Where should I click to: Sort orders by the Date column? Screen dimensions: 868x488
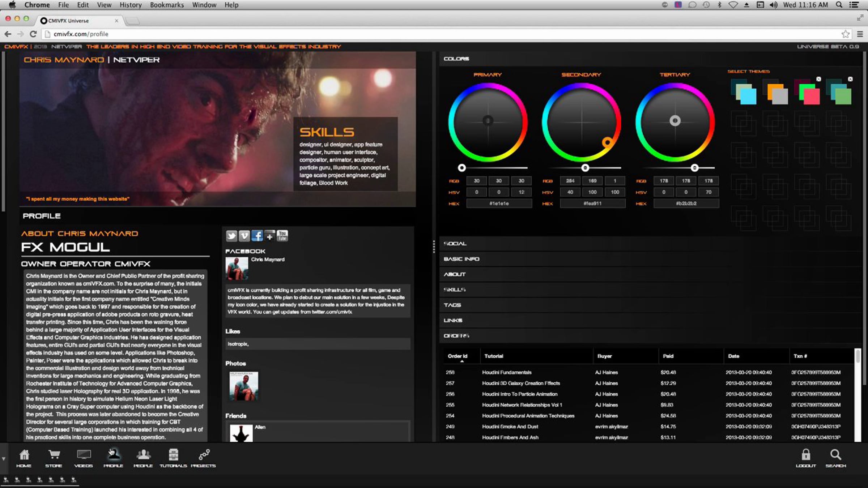tap(757, 356)
